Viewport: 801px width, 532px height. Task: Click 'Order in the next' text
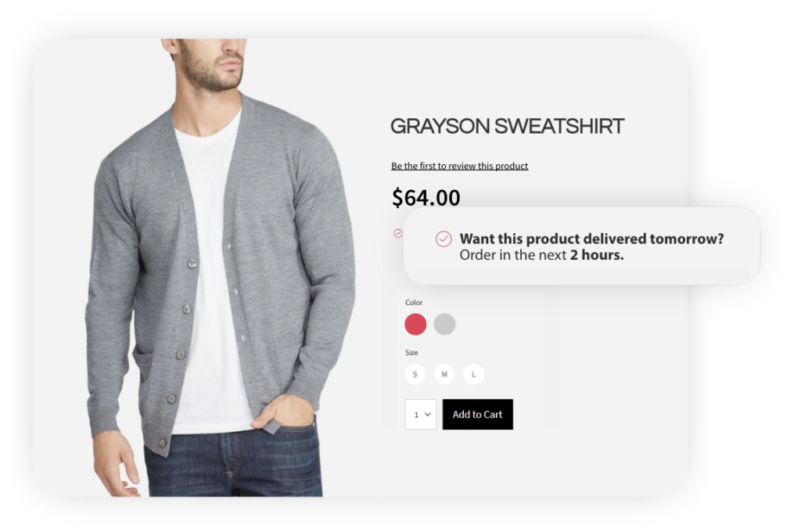(513, 255)
